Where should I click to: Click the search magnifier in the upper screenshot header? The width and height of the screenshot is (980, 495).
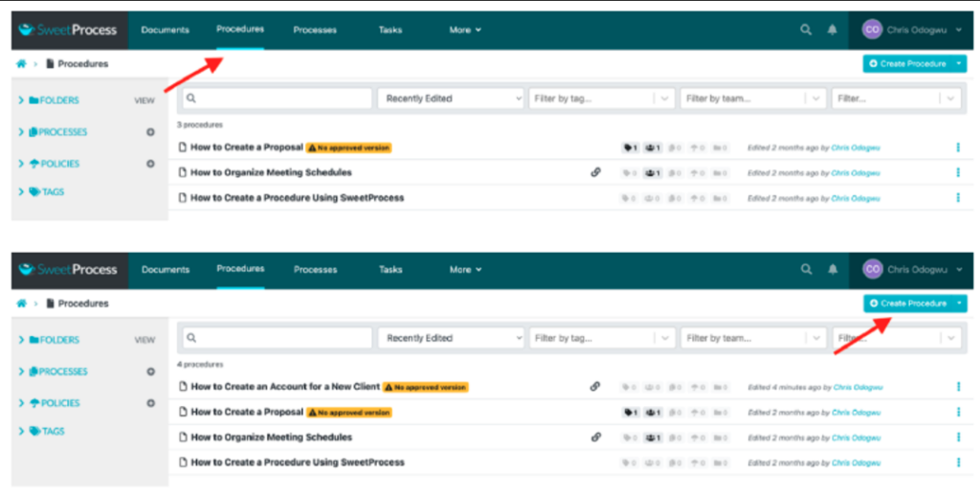click(806, 30)
